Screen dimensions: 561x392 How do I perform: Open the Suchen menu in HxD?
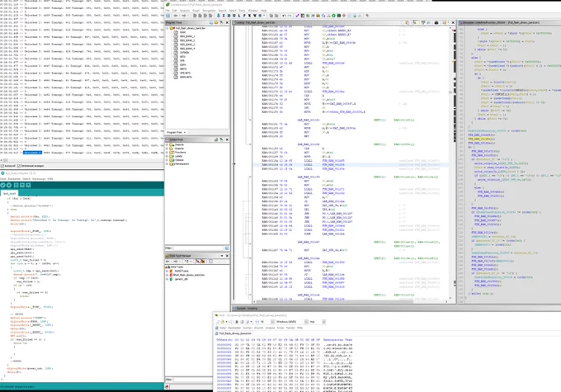coord(247,328)
